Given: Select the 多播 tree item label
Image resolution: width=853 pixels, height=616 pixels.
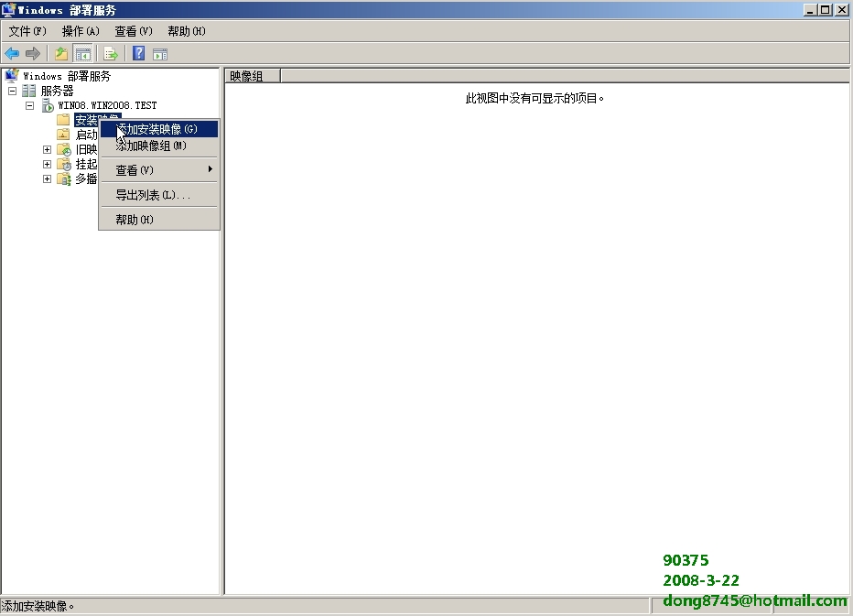Looking at the screenshot, I should tap(86, 178).
